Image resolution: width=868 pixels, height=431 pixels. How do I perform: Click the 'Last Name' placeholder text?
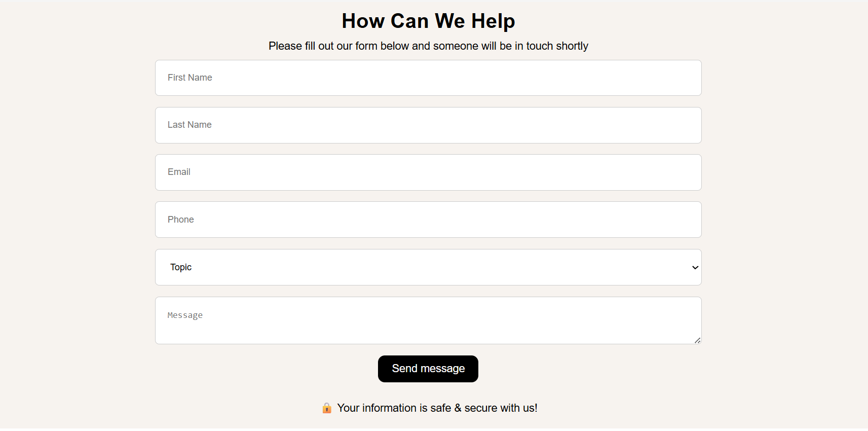(190, 125)
